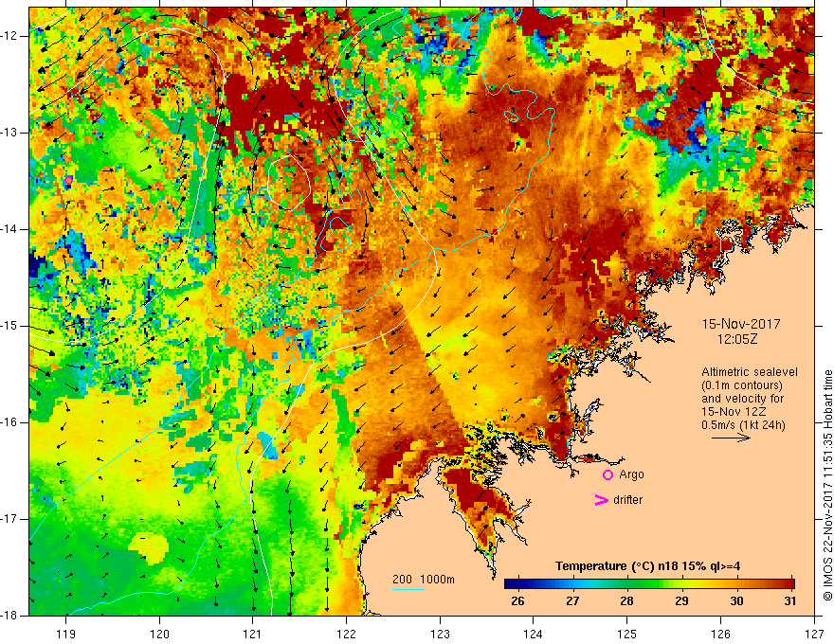This screenshot has height=644, width=834.
Task: Click the 'Temperature (°C) n18 15% ql>=4' title
Action: (x=647, y=566)
